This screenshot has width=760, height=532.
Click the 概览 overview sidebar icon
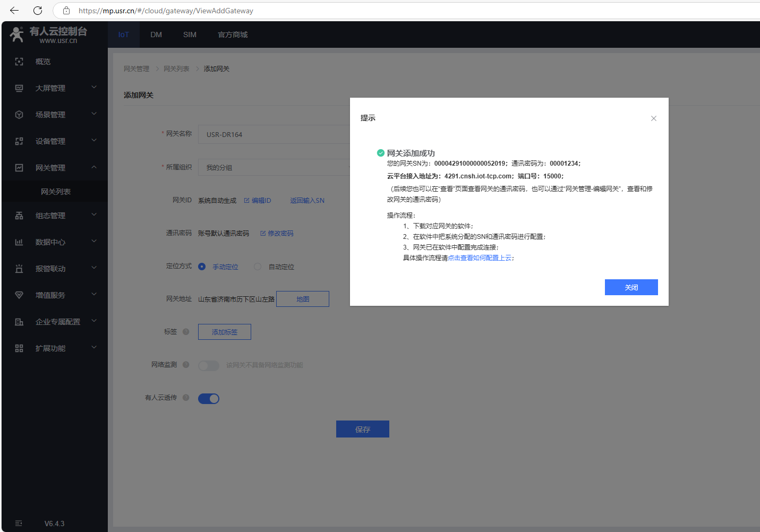click(x=19, y=62)
